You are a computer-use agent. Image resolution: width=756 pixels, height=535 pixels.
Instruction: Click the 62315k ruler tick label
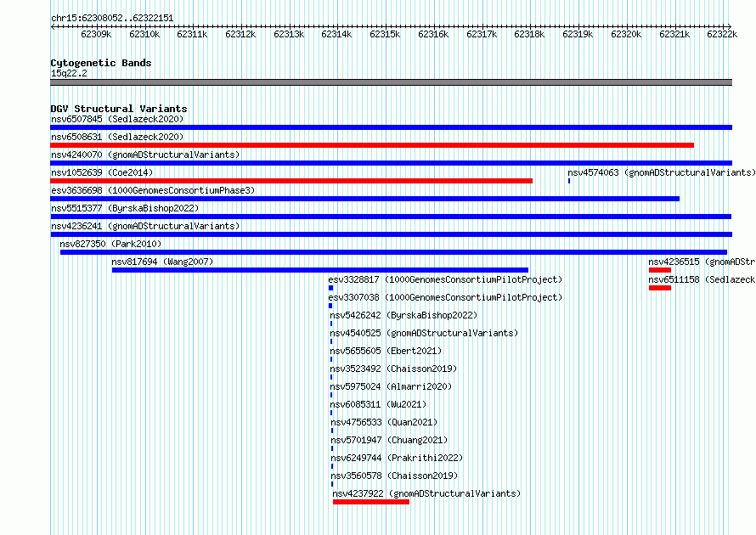(385, 34)
